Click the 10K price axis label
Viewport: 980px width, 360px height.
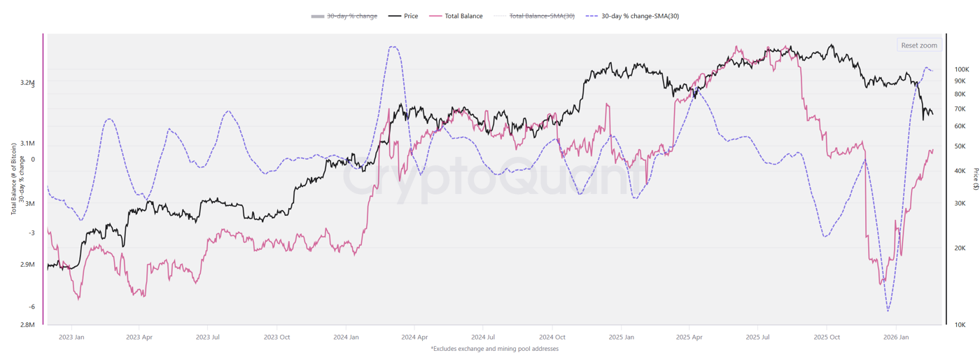click(960, 325)
